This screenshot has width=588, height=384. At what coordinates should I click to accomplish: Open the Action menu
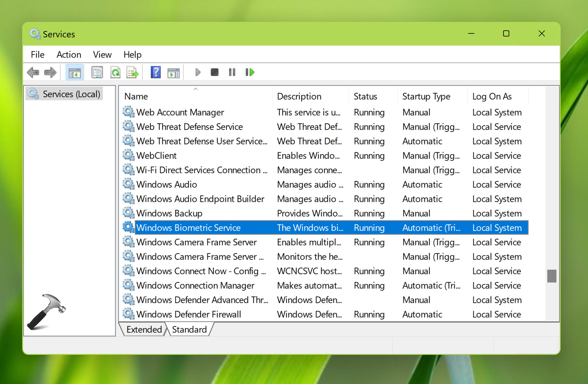[x=69, y=55]
